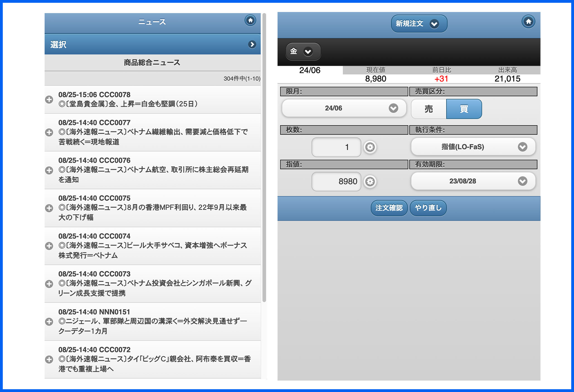Open headline 金、上昇＝白金も堅調(25日)
The width and height of the screenshot is (574, 392).
coord(128,104)
